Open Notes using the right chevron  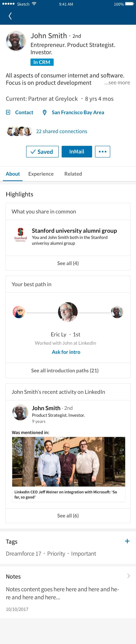129,576
